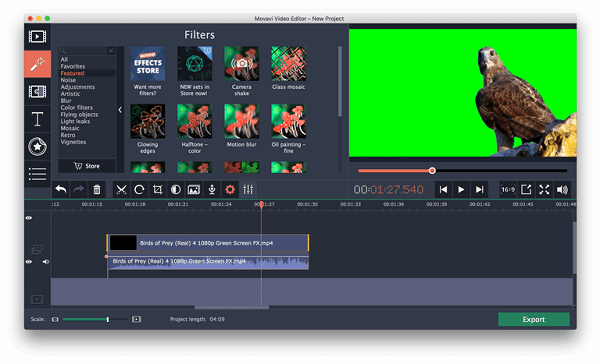Choose the Motion blur filter

pos(241,121)
